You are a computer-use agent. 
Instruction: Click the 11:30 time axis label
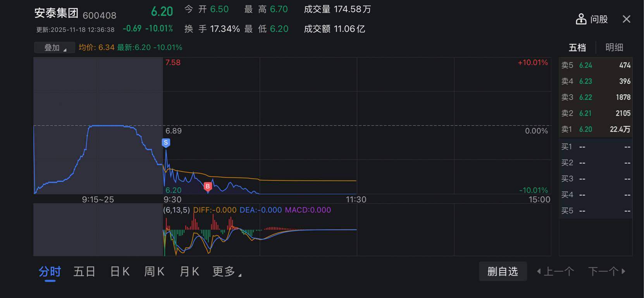(356, 199)
